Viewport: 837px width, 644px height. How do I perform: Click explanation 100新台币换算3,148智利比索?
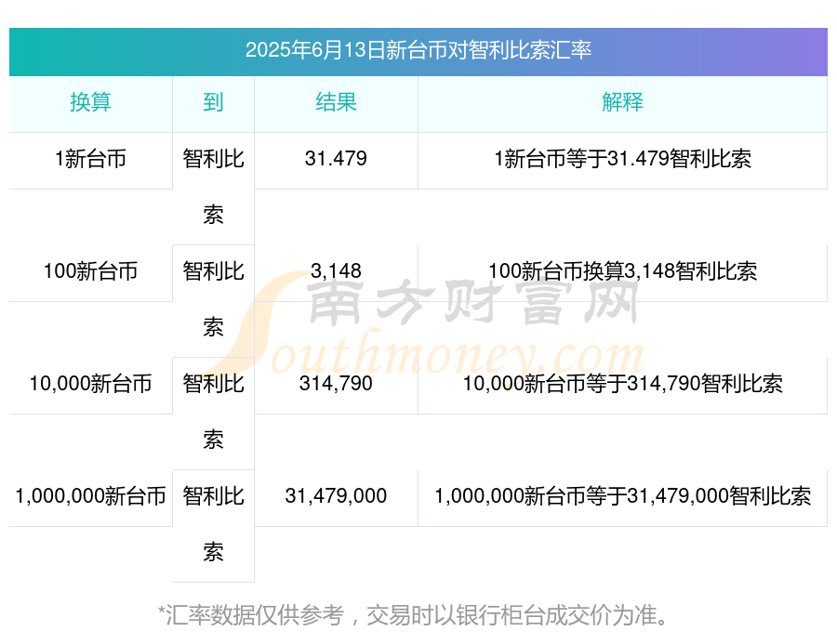point(622,271)
